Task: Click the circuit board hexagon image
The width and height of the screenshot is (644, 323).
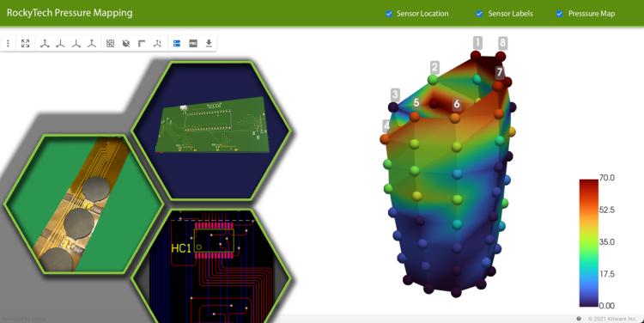Action: tap(211, 131)
